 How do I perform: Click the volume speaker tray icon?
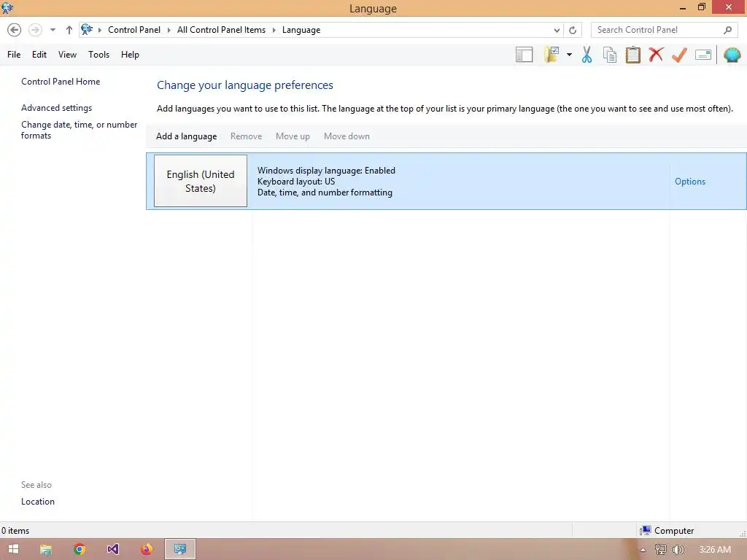coord(678,550)
